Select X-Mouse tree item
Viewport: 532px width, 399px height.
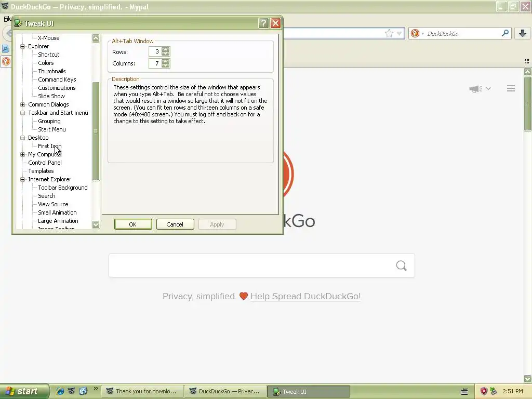point(48,38)
